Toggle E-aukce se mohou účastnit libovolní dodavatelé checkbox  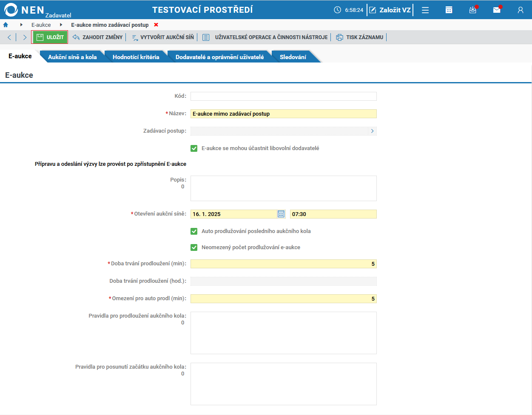(x=194, y=148)
